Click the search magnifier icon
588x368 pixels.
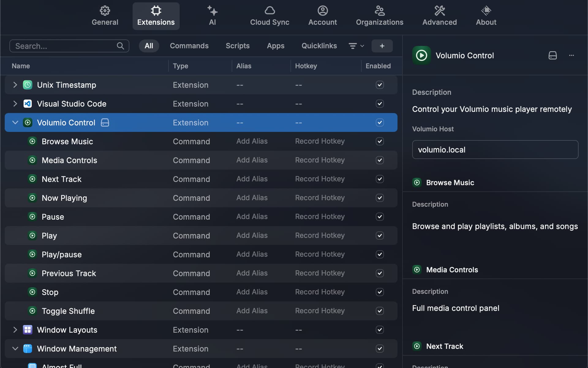(120, 46)
